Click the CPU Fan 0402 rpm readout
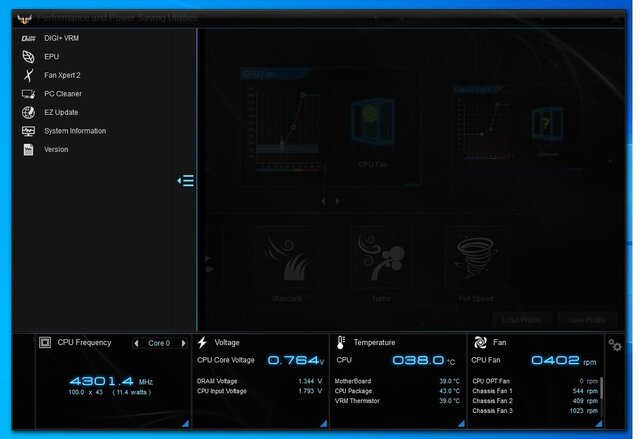The width and height of the screenshot is (640, 439). tap(563, 360)
